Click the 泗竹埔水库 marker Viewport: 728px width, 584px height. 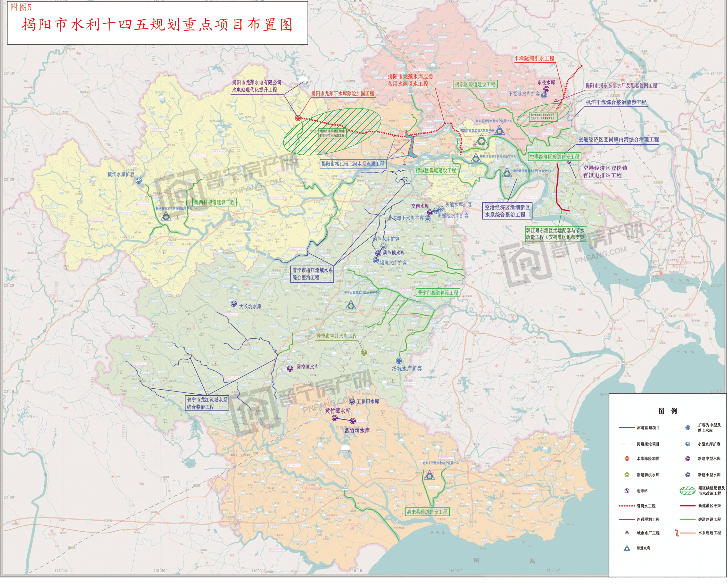[x=353, y=421]
